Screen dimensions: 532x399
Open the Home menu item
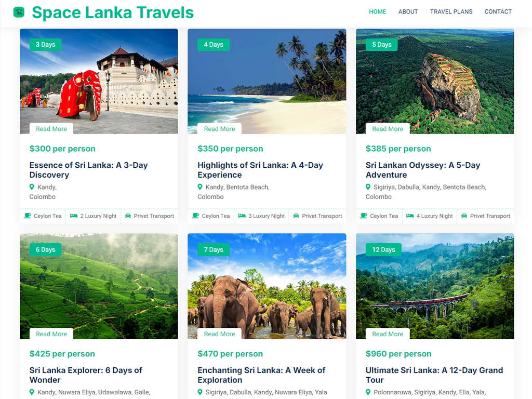click(x=378, y=12)
